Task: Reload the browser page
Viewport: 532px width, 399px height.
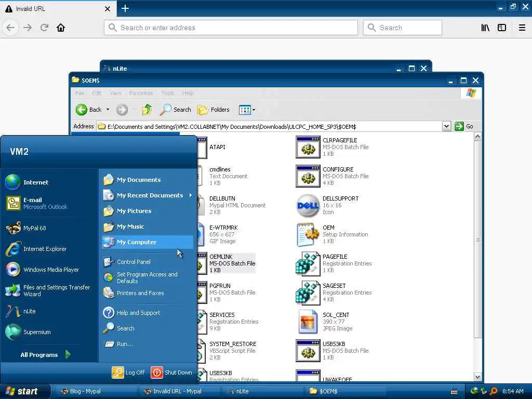Action: [45, 28]
